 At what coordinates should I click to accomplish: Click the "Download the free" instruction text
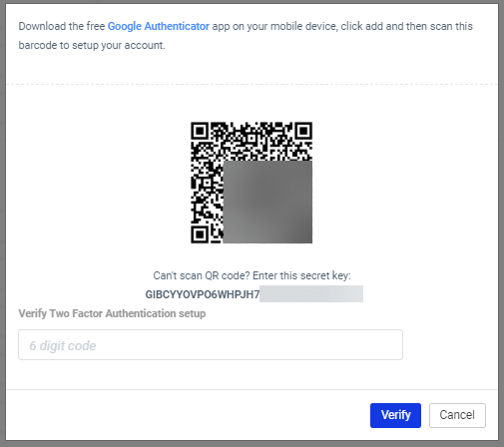coord(62,26)
